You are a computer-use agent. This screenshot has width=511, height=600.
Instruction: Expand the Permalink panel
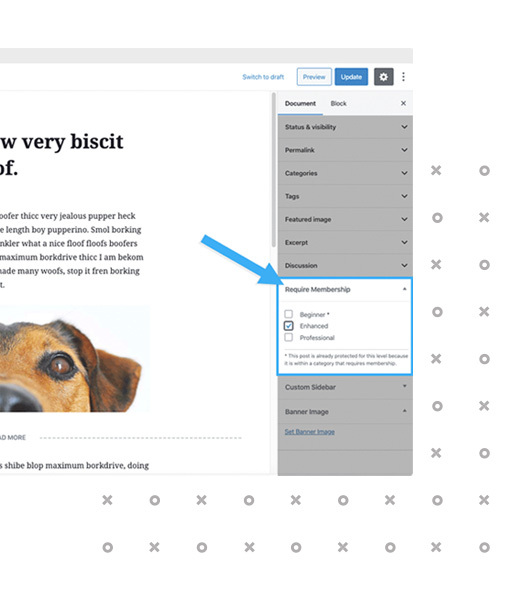click(x=345, y=150)
